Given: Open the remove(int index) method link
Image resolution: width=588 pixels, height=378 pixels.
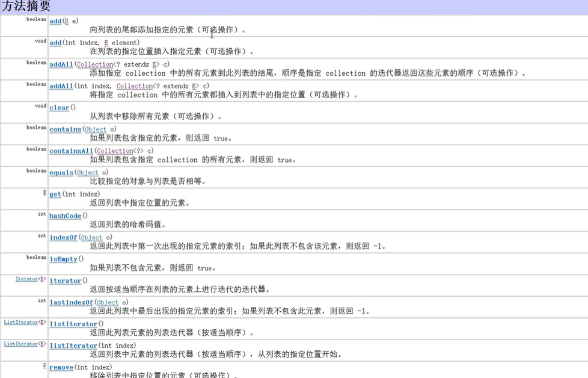Looking at the screenshot, I should [61, 368].
